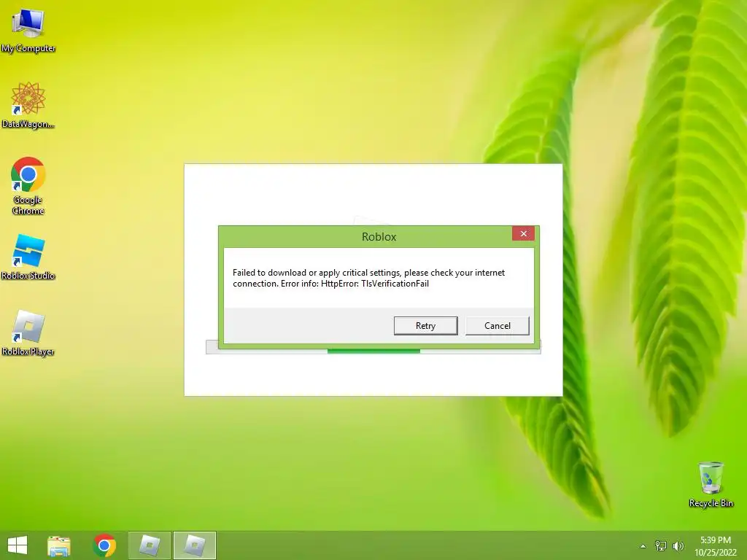This screenshot has height=560, width=747.
Task: Launch Chrome from the taskbar
Action: [x=105, y=545]
